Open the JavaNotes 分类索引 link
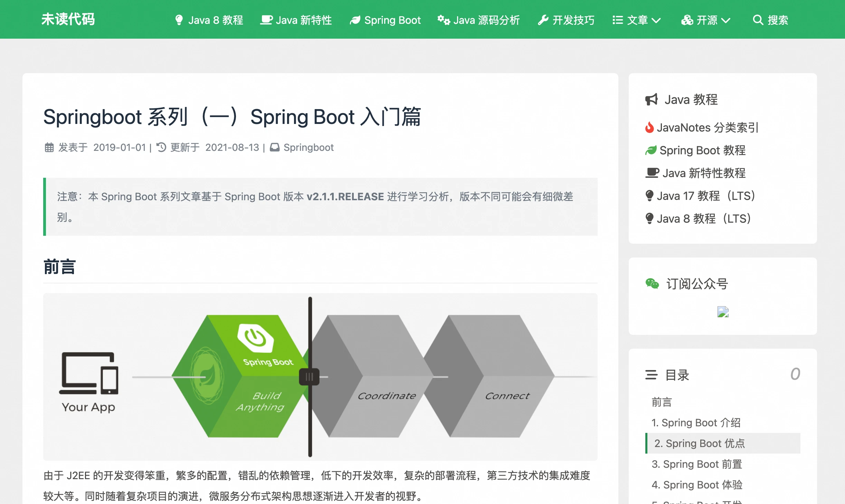 (707, 127)
